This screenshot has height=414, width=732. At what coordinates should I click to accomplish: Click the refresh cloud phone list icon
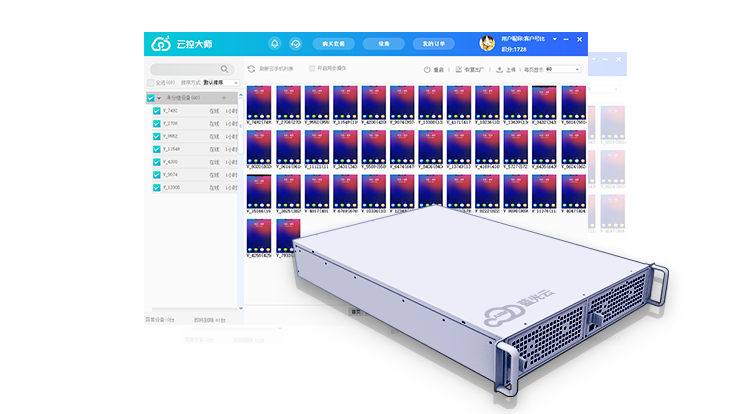(x=251, y=69)
